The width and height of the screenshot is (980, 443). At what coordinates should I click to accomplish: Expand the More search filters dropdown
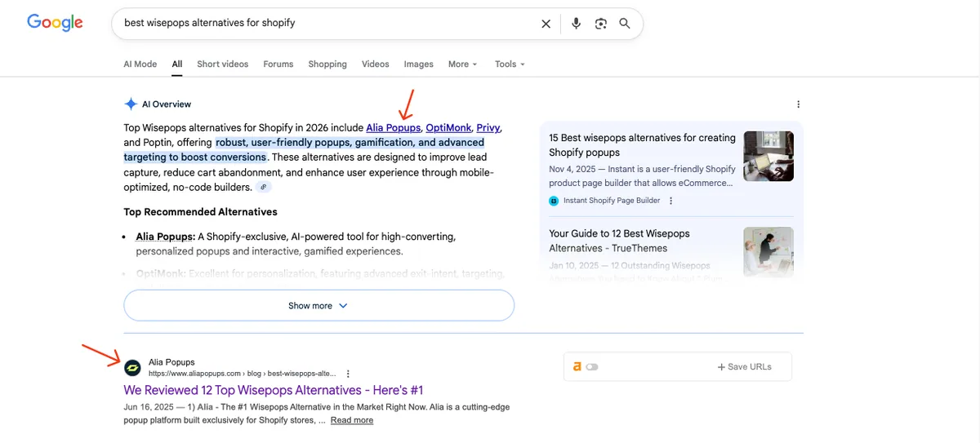click(462, 64)
